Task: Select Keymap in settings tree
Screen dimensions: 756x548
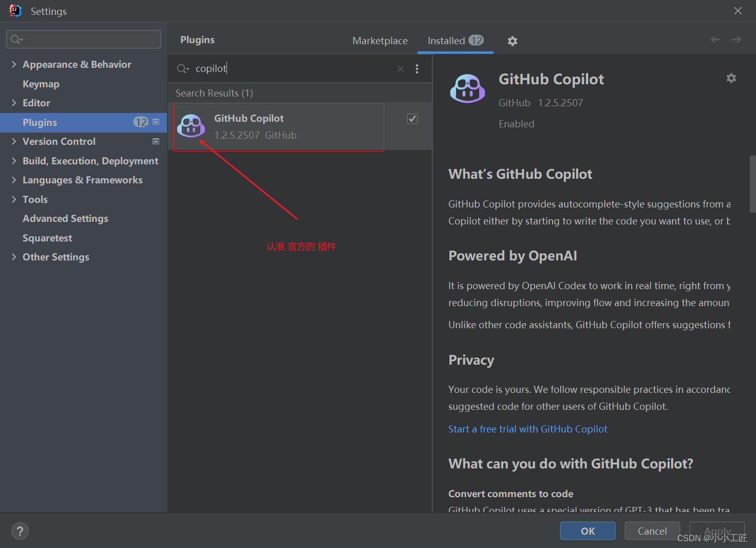Action: point(41,84)
